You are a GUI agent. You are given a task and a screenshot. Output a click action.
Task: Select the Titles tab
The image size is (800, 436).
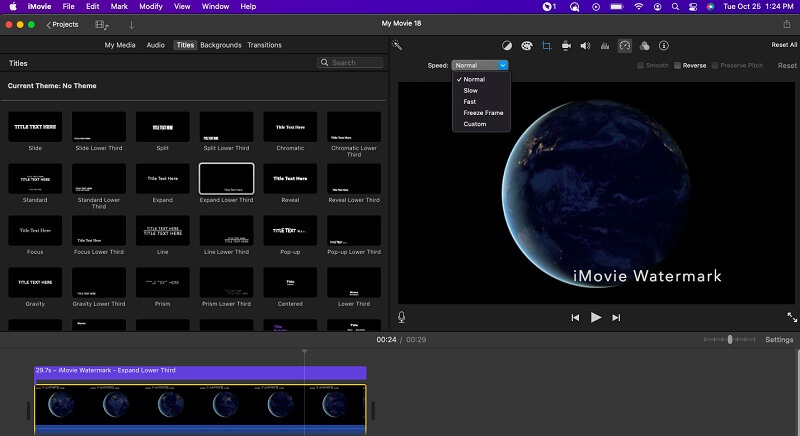point(185,45)
